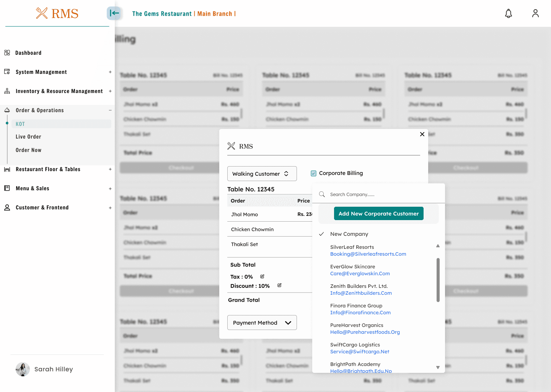Collapse the Order & Operations section
This screenshot has width=551, height=392.
pyautogui.click(x=110, y=110)
